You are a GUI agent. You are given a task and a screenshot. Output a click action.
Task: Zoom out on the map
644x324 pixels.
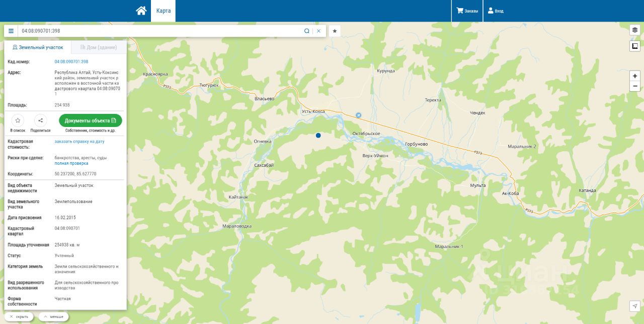635,86
